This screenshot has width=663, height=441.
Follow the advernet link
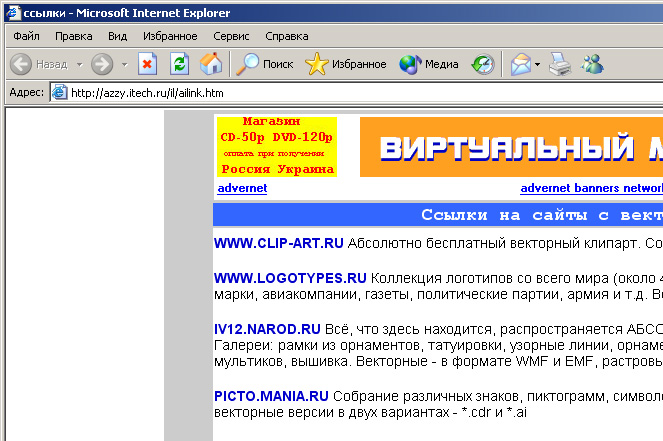point(242,188)
